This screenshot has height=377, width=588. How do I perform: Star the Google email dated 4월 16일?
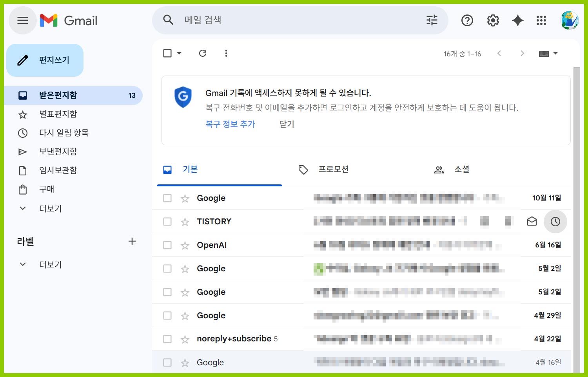tap(185, 363)
